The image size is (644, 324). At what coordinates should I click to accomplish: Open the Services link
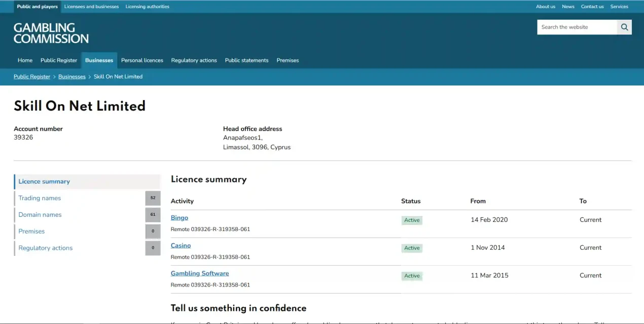(x=619, y=7)
